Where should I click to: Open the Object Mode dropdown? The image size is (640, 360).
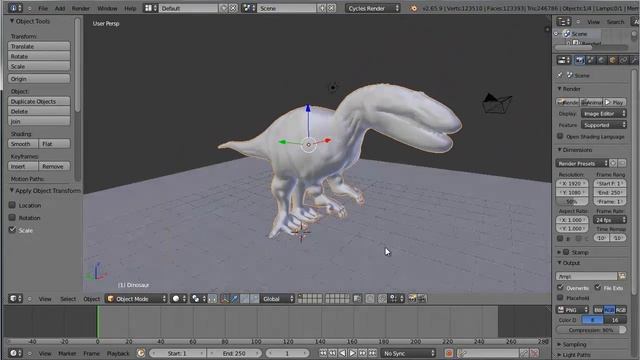tap(136, 299)
